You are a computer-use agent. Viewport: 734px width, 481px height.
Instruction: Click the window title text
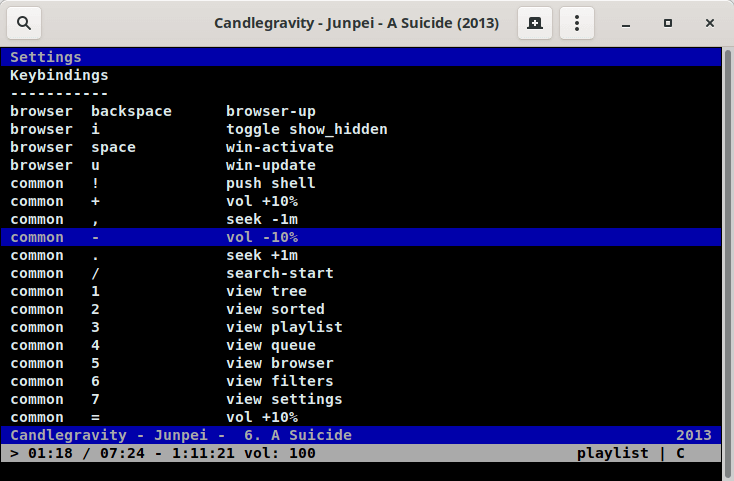(x=357, y=23)
